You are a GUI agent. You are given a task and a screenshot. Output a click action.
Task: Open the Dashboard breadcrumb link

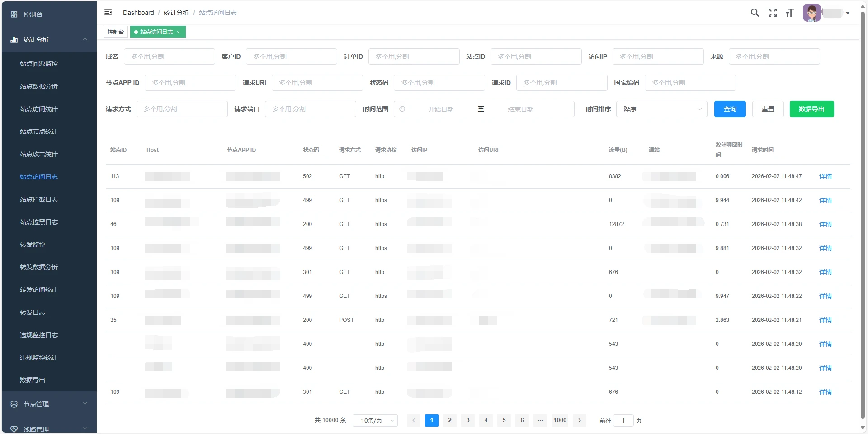point(138,13)
